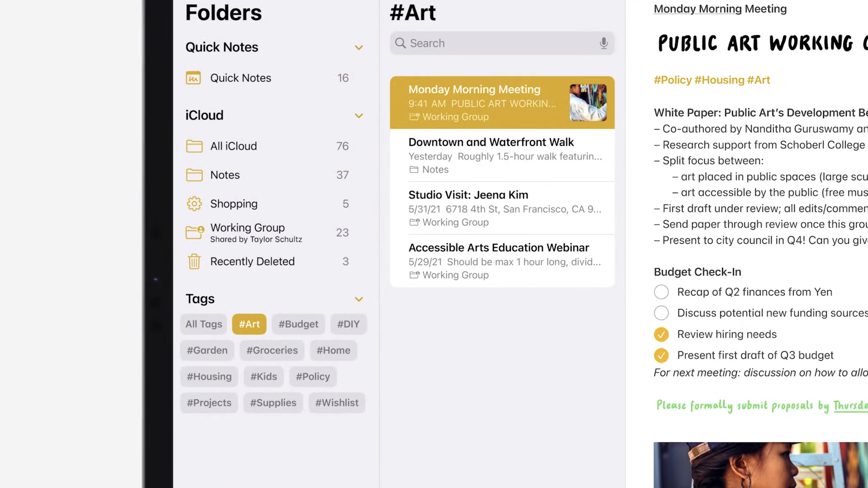Enable the Recap of Q2 finances checkbox

tap(661, 292)
